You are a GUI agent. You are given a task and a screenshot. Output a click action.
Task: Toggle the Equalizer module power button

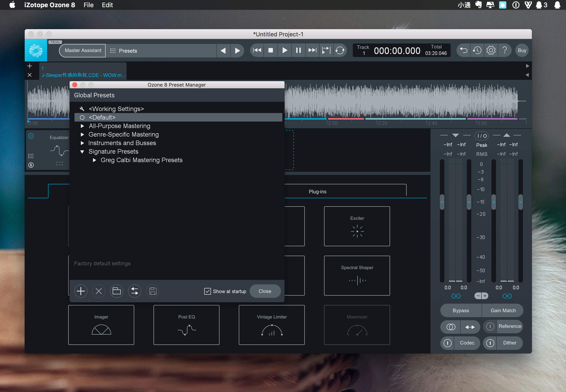[31, 136]
